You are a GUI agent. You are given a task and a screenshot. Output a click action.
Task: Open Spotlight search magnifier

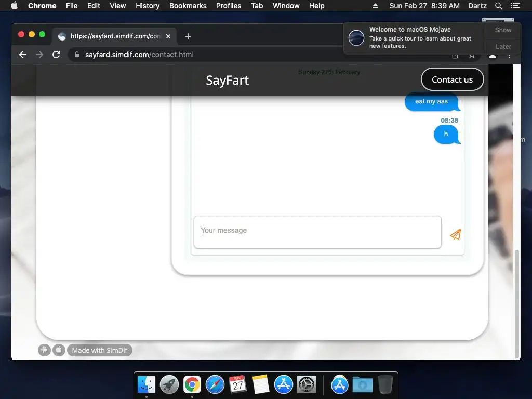coord(498,6)
